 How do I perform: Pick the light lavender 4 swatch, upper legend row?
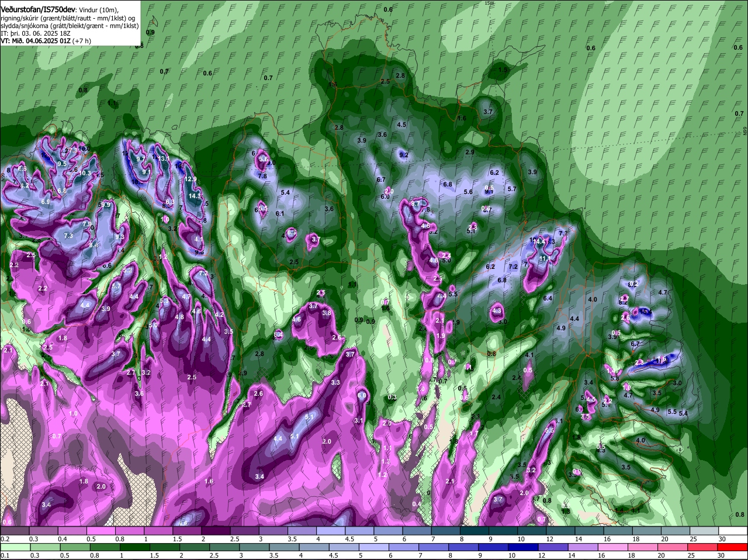click(x=331, y=530)
